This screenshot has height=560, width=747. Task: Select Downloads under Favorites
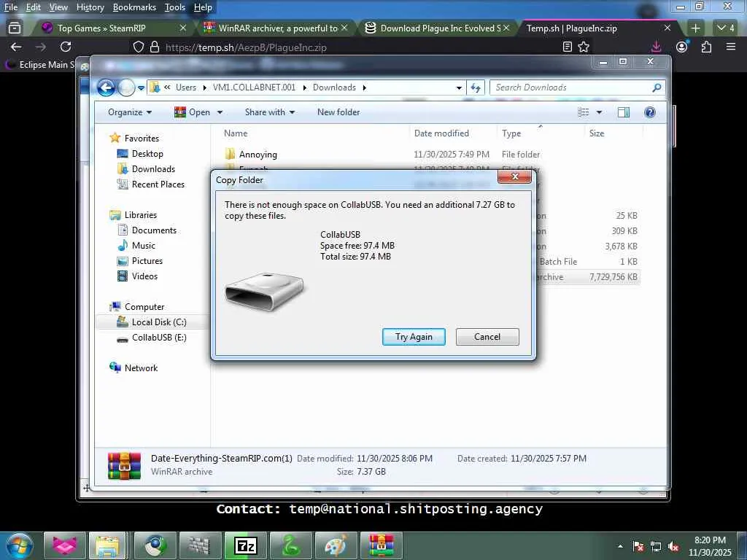click(153, 169)
